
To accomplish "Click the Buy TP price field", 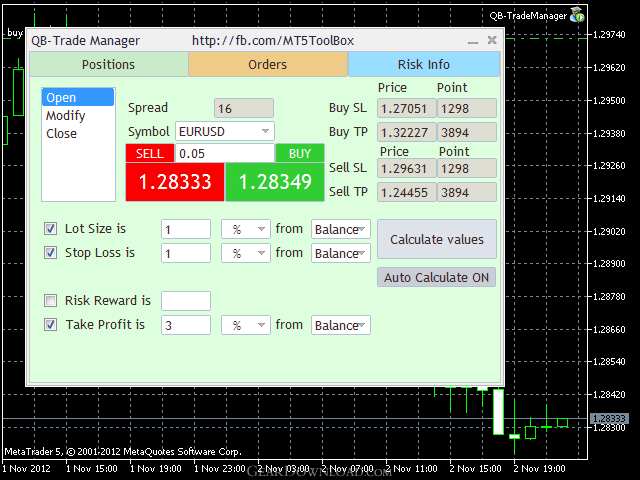I will click(407, 132).
